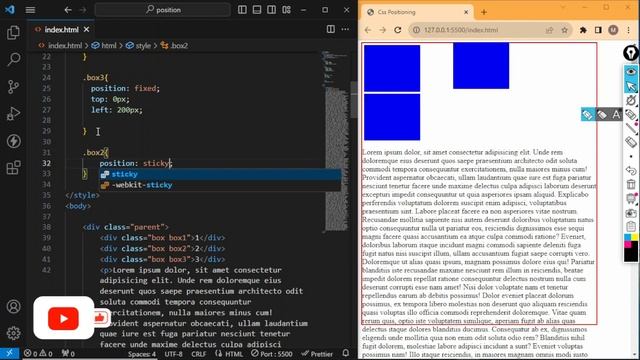Change the HTML language mode
This screenshot has width=640, height=360.
(229, 354)
